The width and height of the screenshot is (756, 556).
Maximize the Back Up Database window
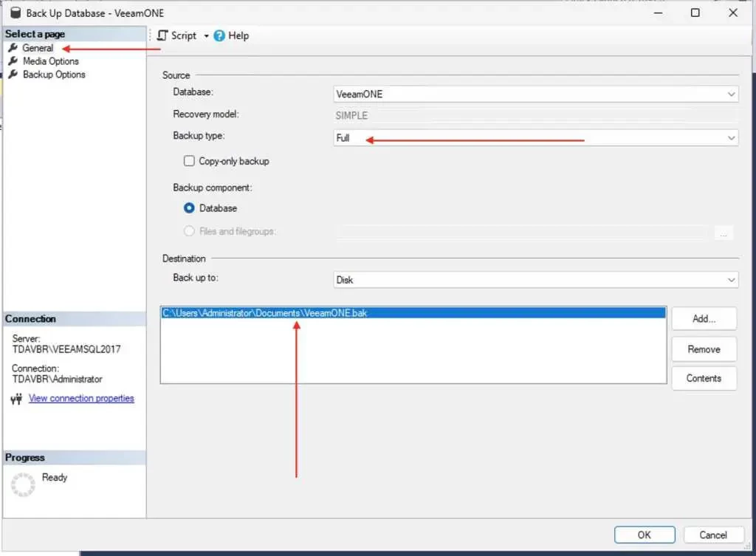point(695,13)
